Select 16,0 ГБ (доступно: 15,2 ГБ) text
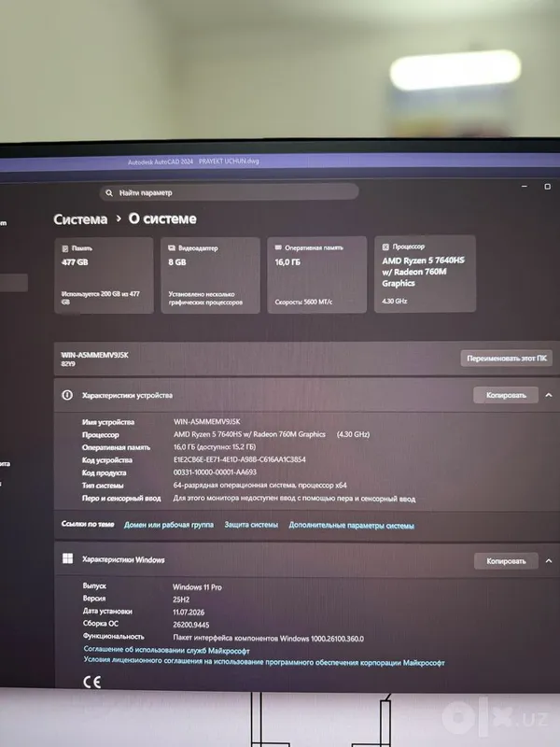This screenshot has height=747, width=560. click(215, 447)
